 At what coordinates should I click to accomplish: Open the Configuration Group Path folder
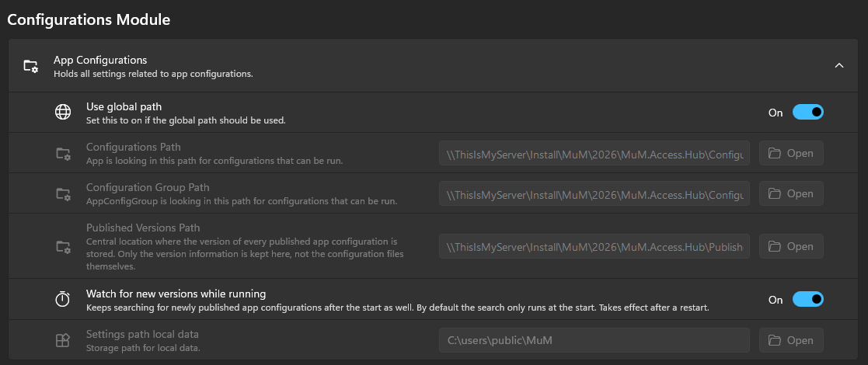790,193
